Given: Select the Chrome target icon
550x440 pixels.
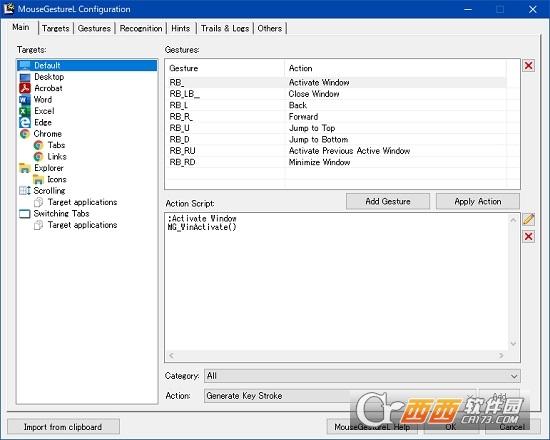Looking at the screenshot, I should pos(25,134).
